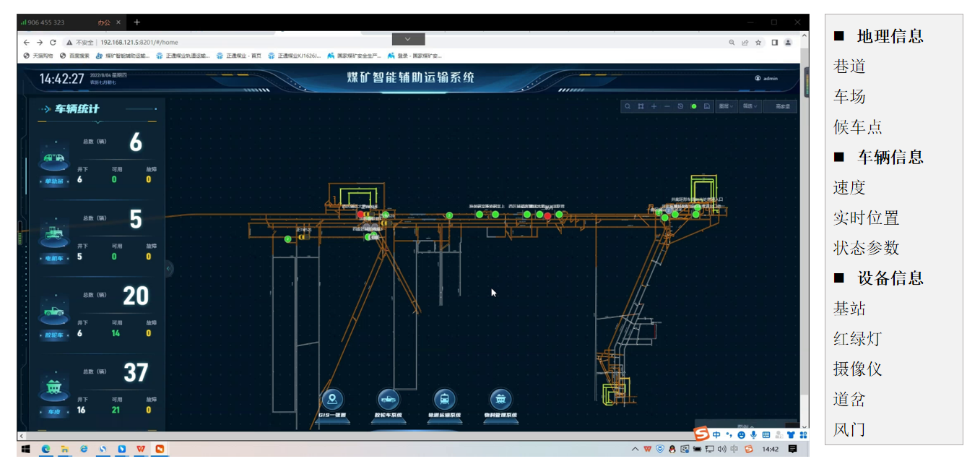Zoom out with the minus icon
Image resolution: width=980 pixels, height=464 pixels.
[x=667, y=106]
